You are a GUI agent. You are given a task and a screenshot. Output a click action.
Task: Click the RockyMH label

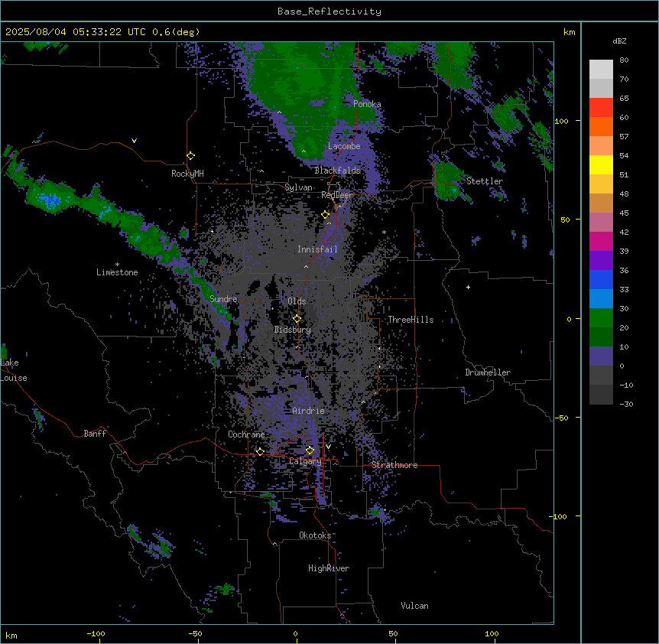[187, 174]
